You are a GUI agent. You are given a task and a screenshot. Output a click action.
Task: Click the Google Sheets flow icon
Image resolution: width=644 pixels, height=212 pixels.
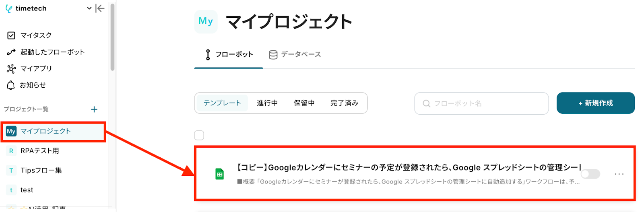click(x=219, y=174)
